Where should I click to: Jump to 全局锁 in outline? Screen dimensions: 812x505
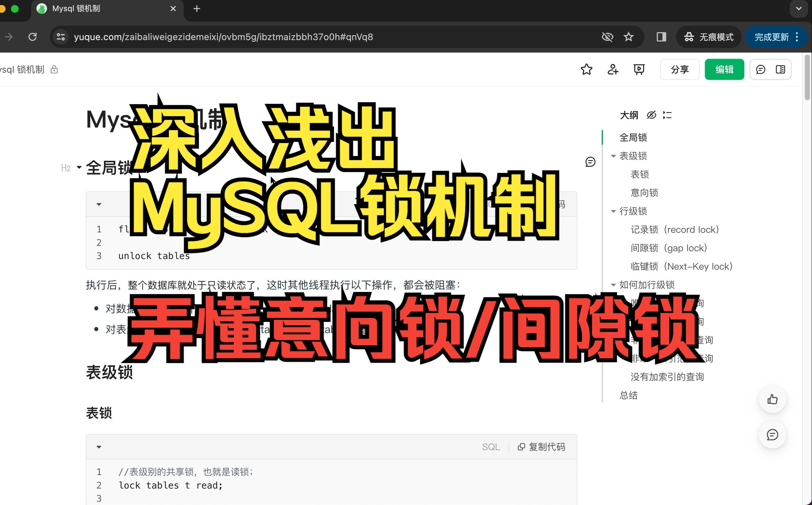coord(633,137)
